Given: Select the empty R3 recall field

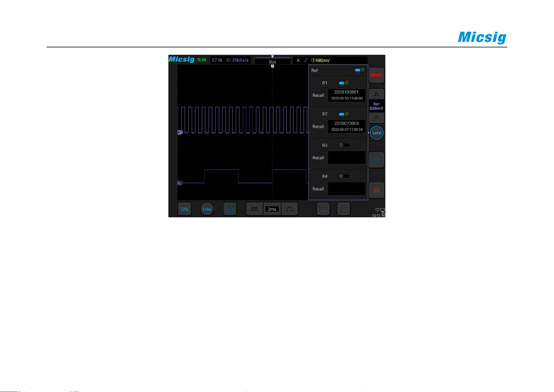Looking at the screenshot, I should (347, 158).
